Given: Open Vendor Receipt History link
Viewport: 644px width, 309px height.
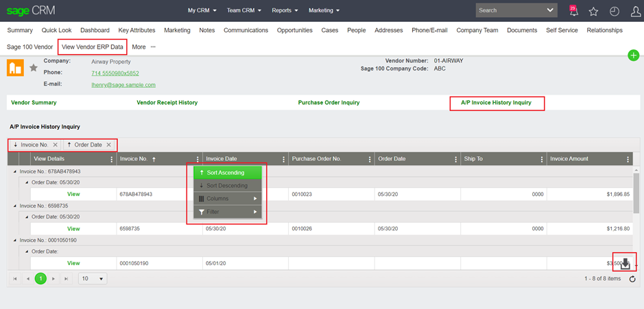Looking at the screenshot, I should click(167, 103).
